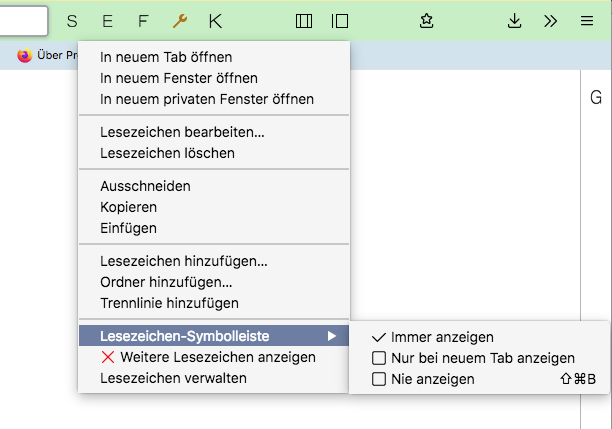Viewport: 612px width, 429px height.
Task: Click the bookmark star tray icon
Action: point(427,20)
